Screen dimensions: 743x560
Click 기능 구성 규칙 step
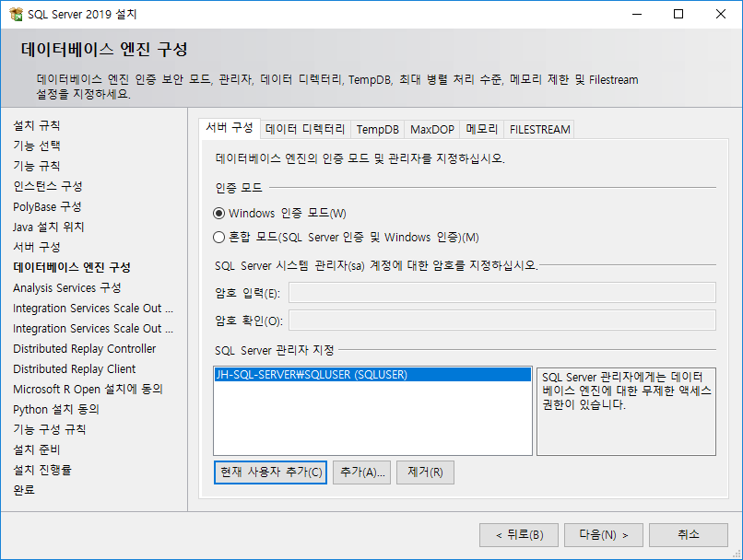[x=49, y=429]
